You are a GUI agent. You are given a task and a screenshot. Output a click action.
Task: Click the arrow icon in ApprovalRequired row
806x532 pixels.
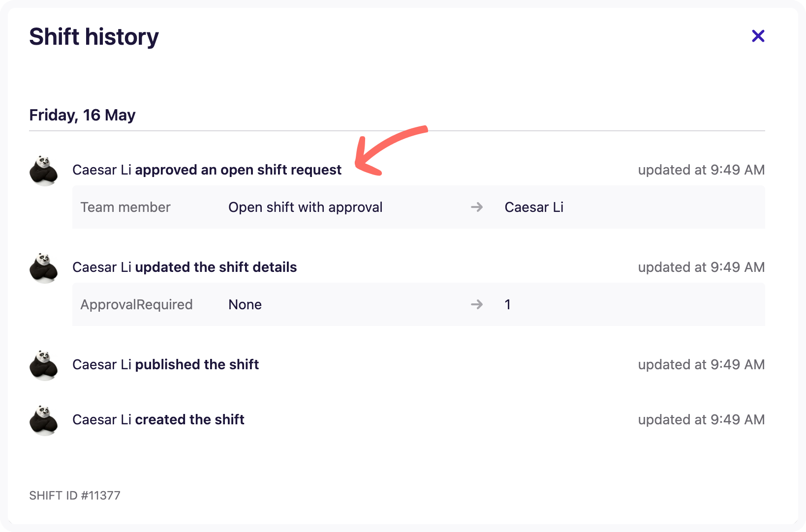(476, 305)
